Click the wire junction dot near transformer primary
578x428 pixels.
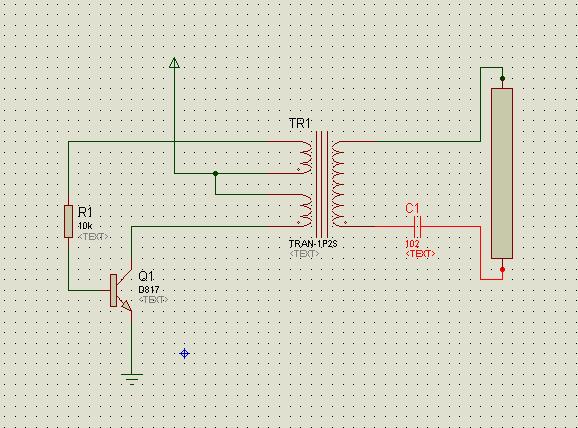point(216,173)
